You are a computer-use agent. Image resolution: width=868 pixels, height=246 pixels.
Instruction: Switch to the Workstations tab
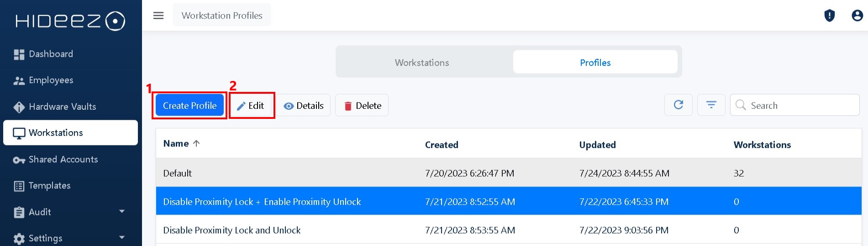pos(422,63)
